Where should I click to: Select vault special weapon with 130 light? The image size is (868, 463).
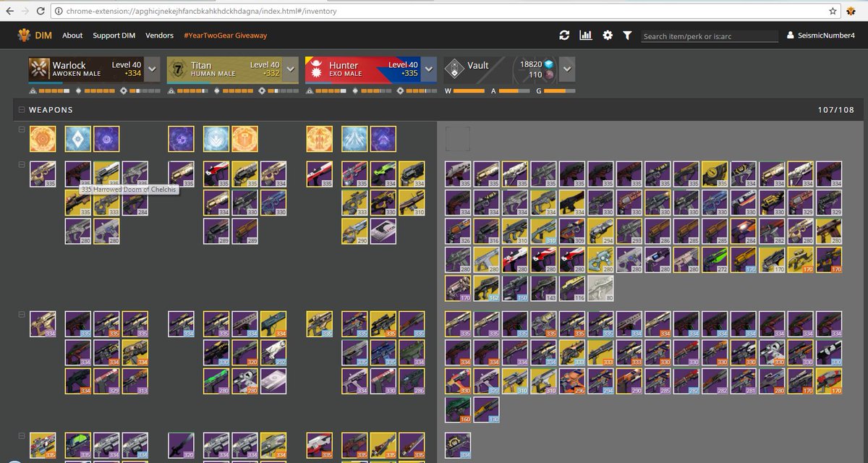tap(487, 410)
